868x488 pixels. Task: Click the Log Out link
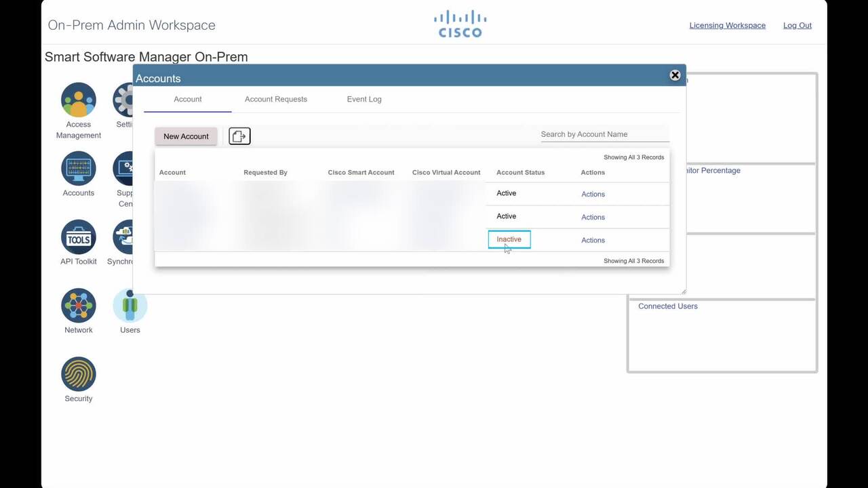coord(797,26)
